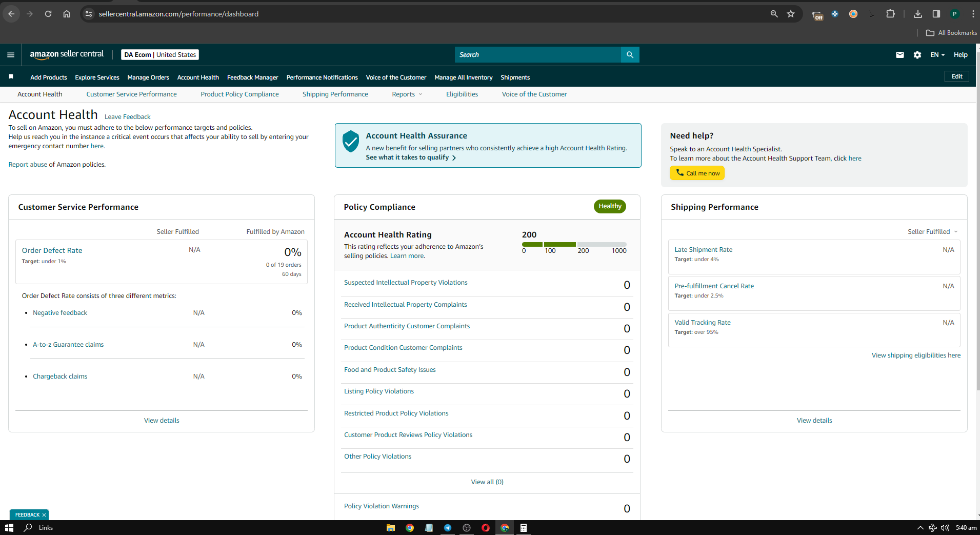Screen dimensions: 980x535
Task: Select the Account Health tab
Action: tap(39, 94)
